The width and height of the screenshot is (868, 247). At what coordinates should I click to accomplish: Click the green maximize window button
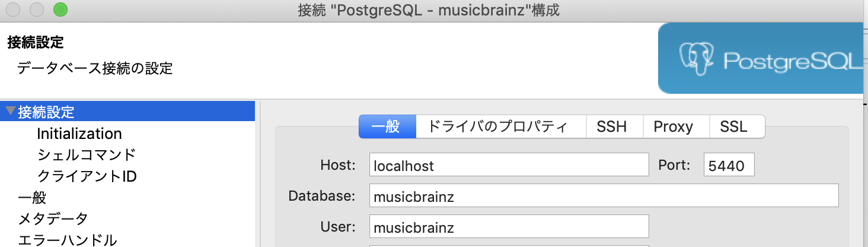click(60, 10)
